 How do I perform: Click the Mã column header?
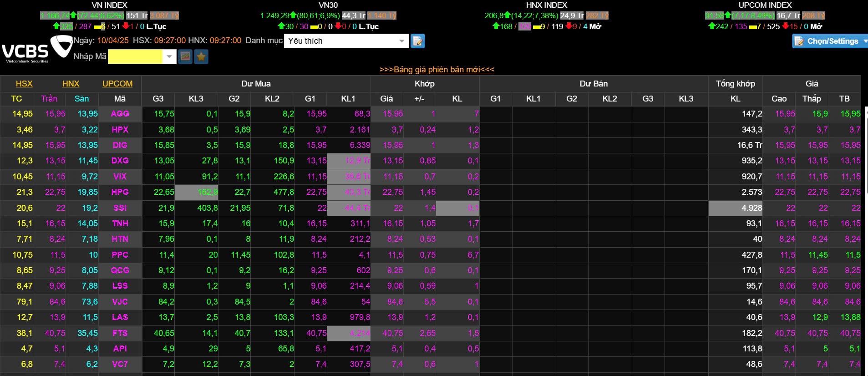tap(120, 99)
